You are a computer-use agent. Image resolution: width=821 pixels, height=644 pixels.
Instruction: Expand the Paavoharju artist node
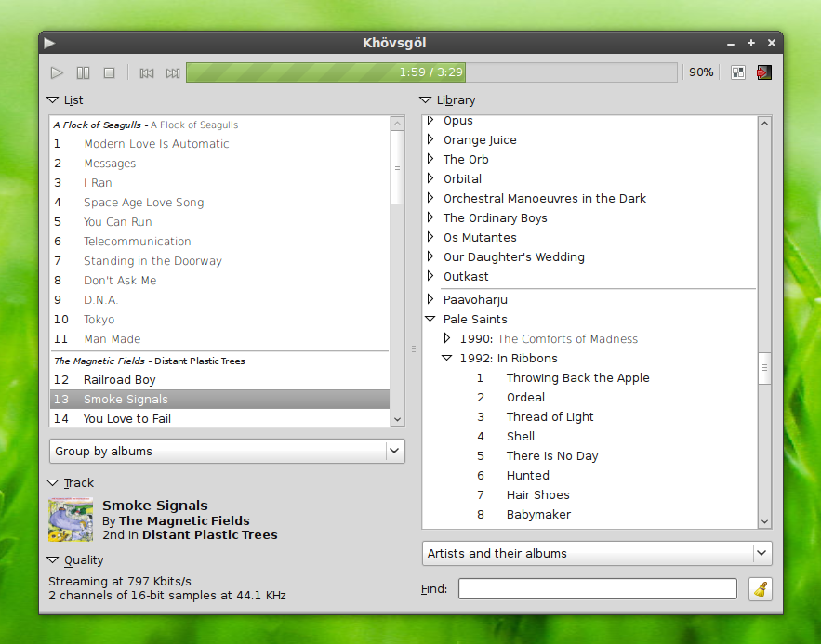tap(430, 300)
